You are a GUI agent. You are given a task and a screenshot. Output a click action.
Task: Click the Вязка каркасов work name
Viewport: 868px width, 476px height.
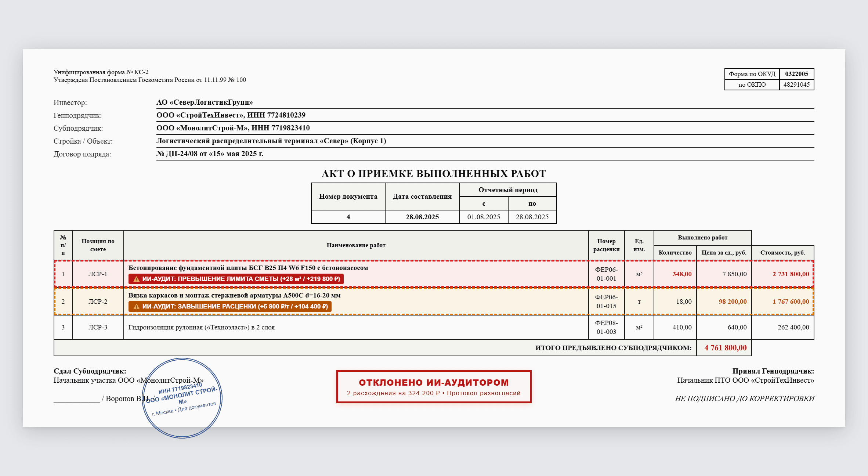(x=234, y=295)
